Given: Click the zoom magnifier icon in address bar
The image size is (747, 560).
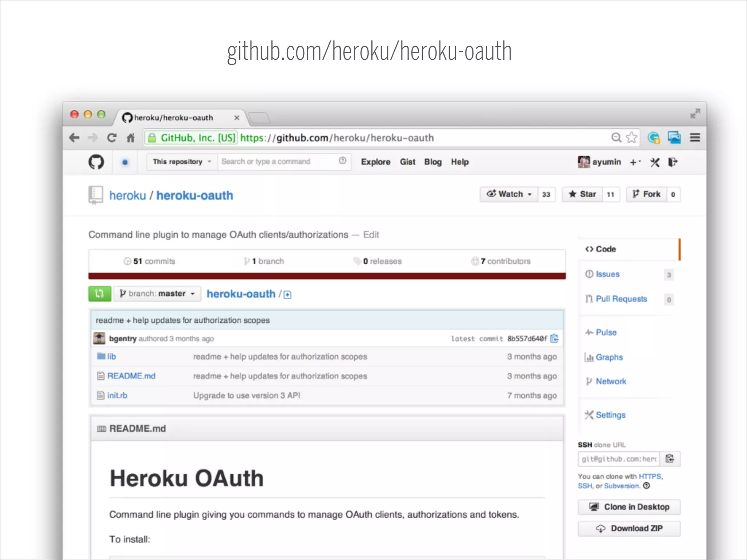Looking at the screenshot, I should click(616, 137).
